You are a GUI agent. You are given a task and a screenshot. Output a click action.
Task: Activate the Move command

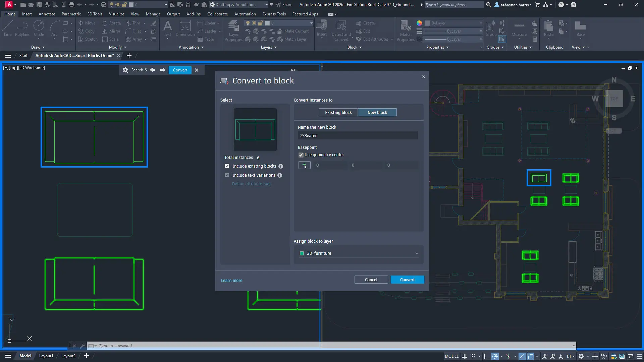87,23
